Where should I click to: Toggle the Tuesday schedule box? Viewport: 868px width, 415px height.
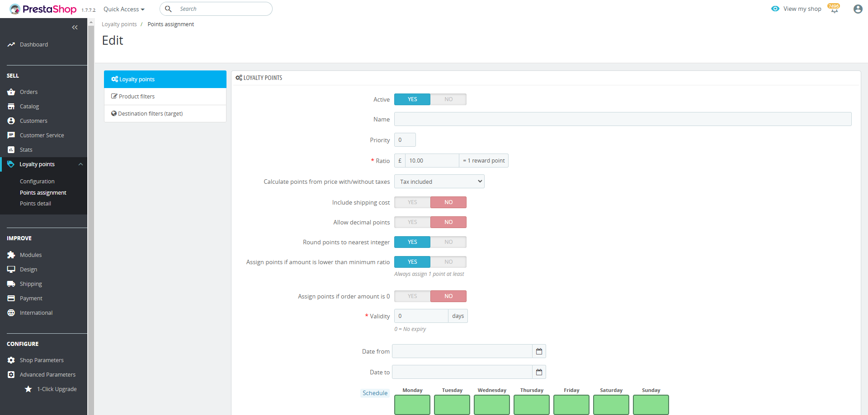(452, 405)
